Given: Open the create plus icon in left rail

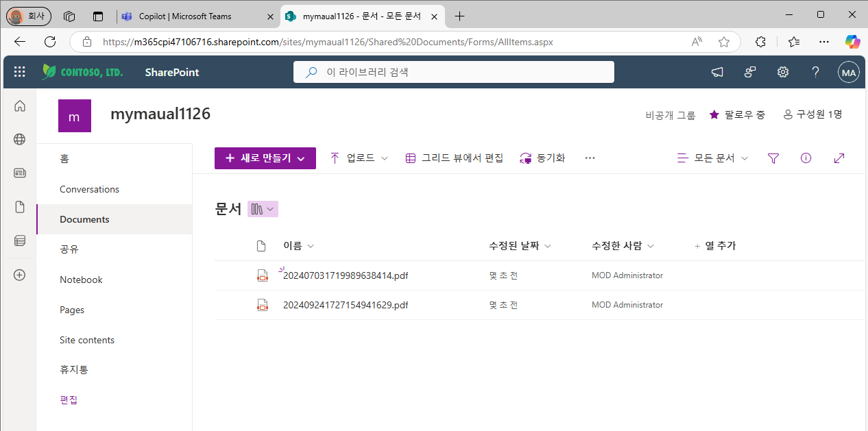Looking at the screenshot, I should 20,275.
